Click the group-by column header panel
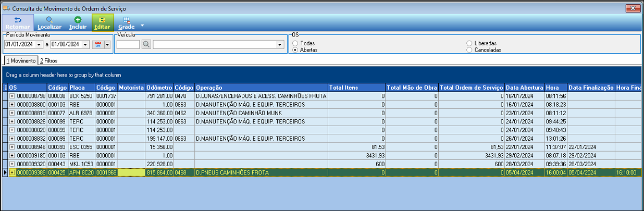 pyautogui.click(x=322, y=75)
